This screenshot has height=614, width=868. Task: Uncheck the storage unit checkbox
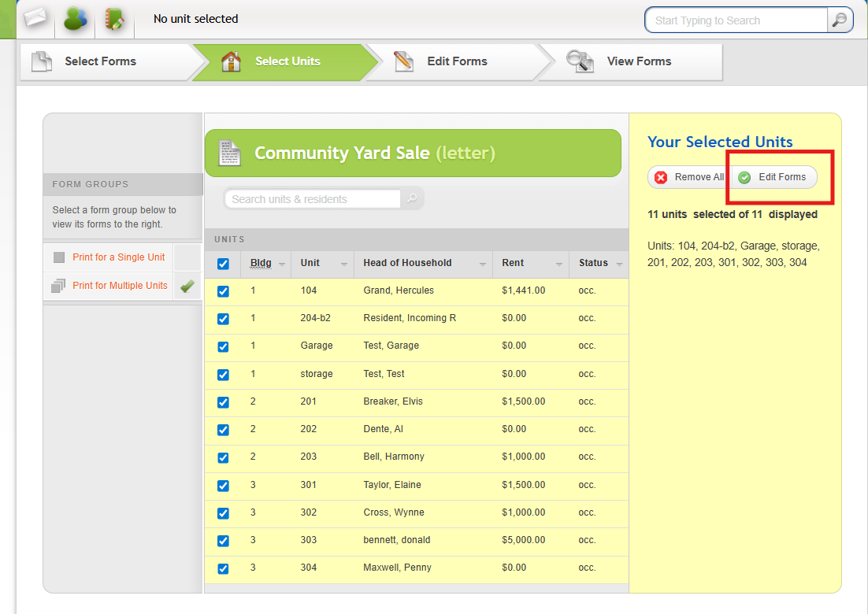(223, 375)
